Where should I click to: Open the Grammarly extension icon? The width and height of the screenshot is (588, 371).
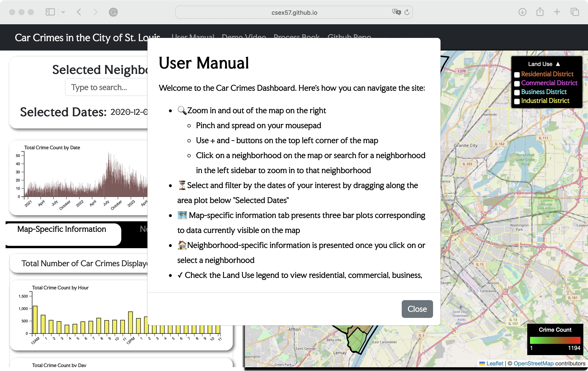point(114,12)
